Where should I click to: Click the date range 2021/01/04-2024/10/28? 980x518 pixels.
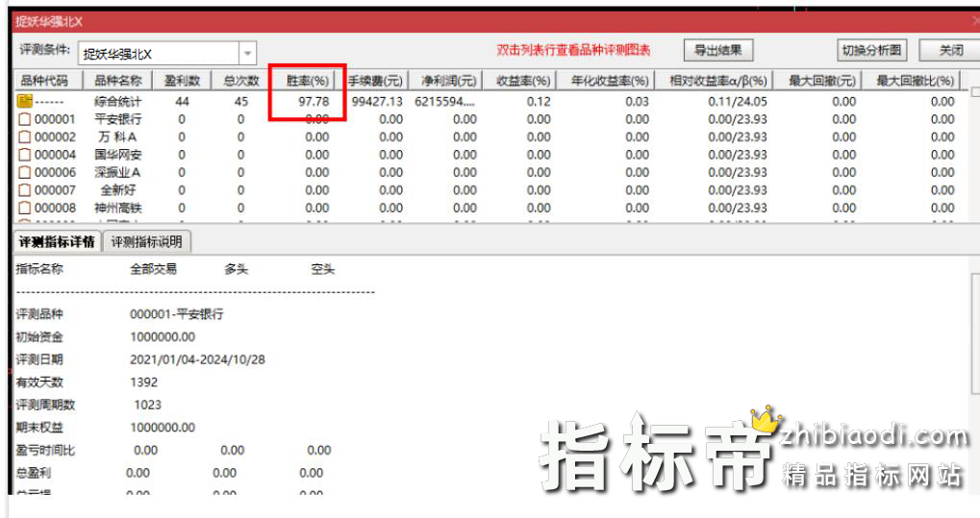click(x=197, y=359)
